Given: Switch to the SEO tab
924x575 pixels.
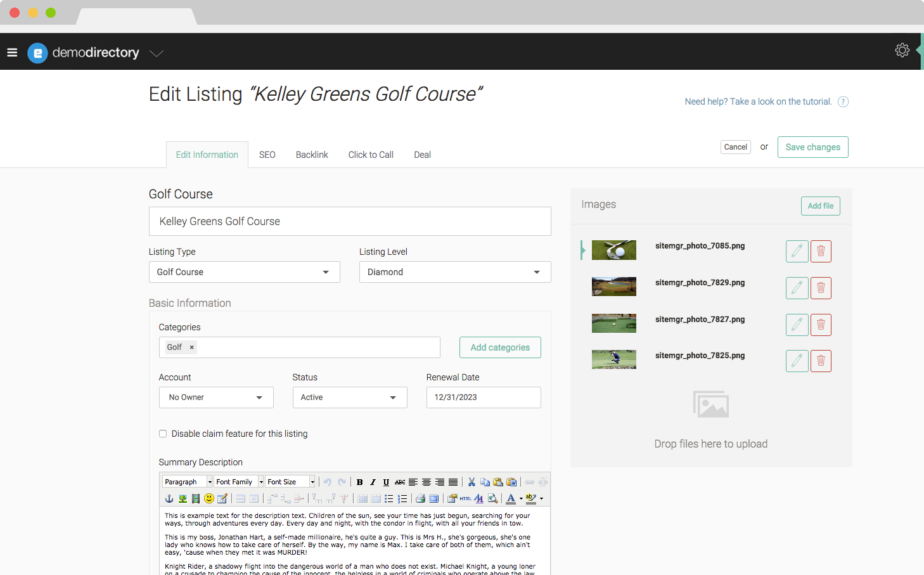Looking at the screenshot, I should coord(267,155).
